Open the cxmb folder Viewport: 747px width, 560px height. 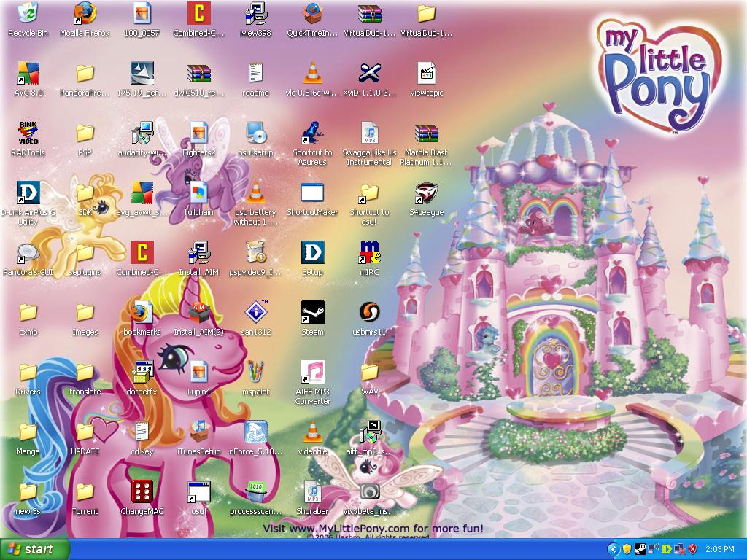28,313
